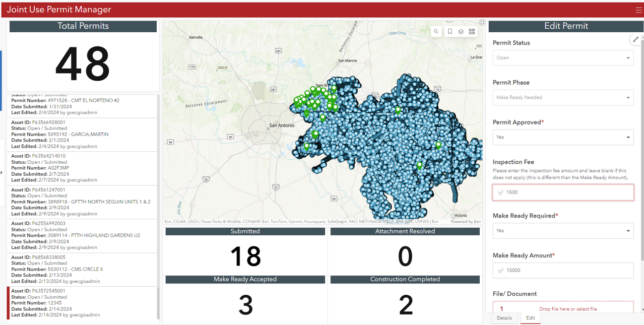The height and width of the screenshot is (325, 644).
Task: Open the Powered by Esri link
Action: [x=465, y=221]
